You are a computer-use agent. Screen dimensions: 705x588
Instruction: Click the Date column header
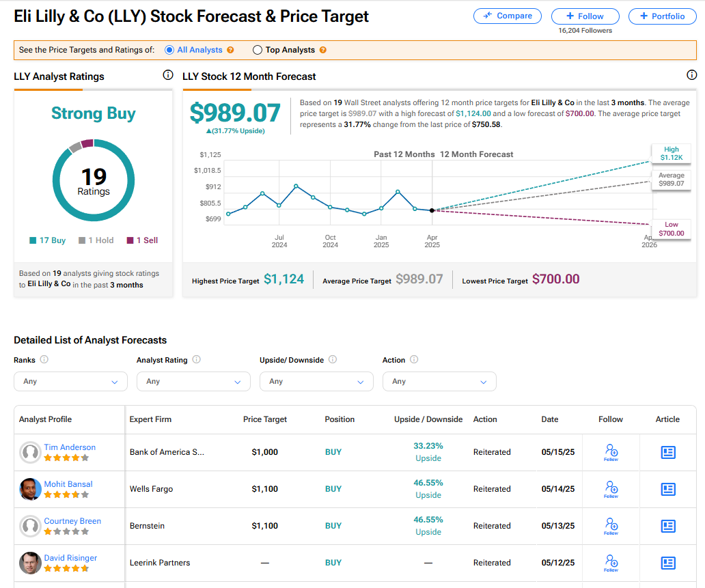click(550, 419)
